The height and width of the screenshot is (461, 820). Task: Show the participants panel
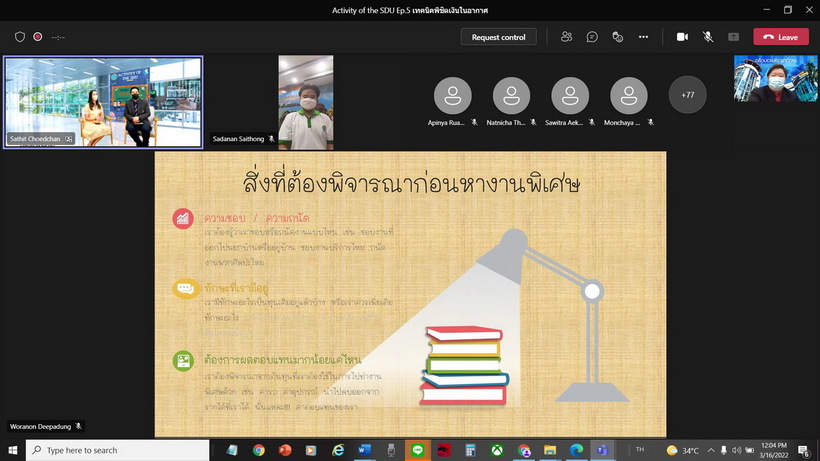pos(567,37)
